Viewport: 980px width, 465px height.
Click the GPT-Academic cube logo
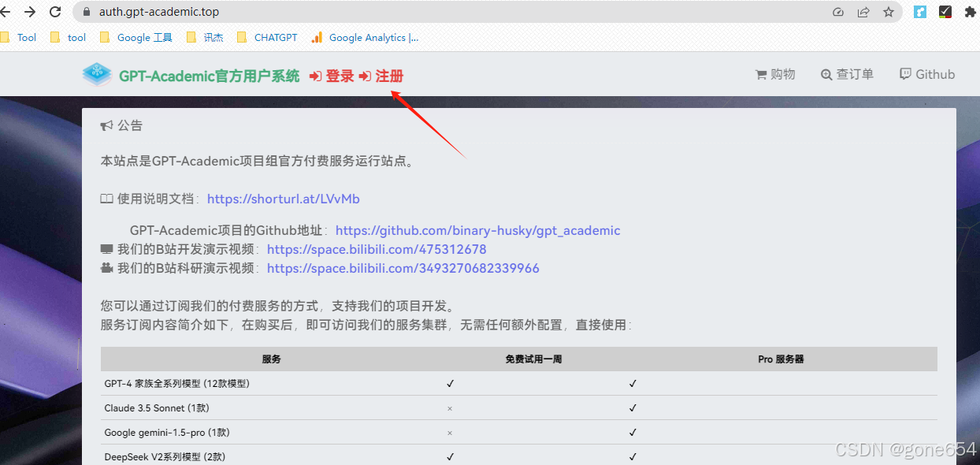coord(98,74)
